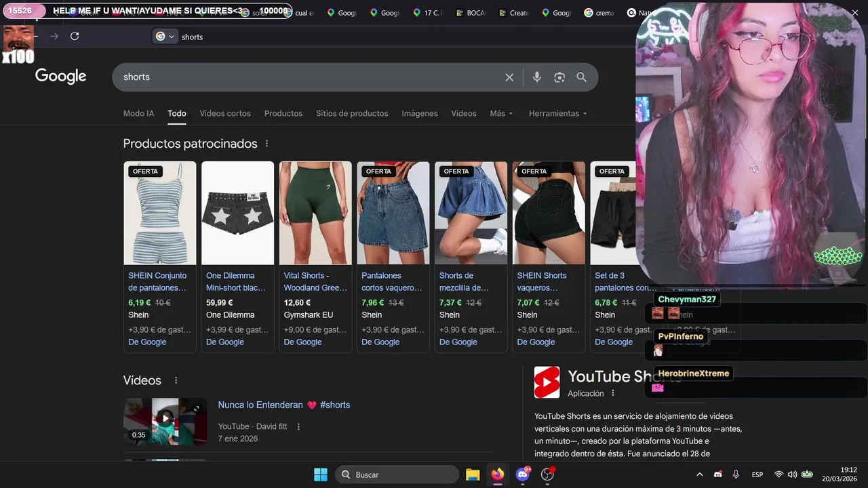Switch to the Imágenes tab
The image size is (868, 488).
tap(420, 113)
